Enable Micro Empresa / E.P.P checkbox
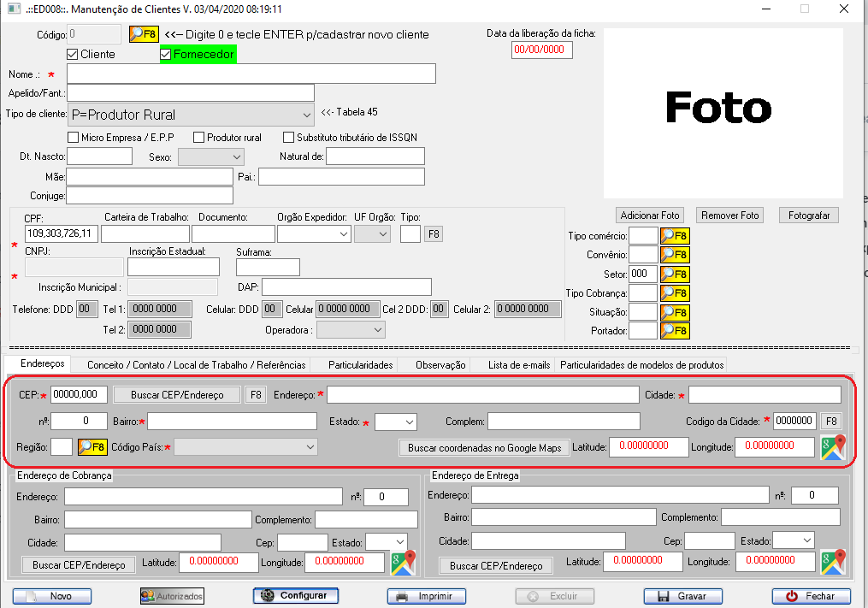 (73, 137)
